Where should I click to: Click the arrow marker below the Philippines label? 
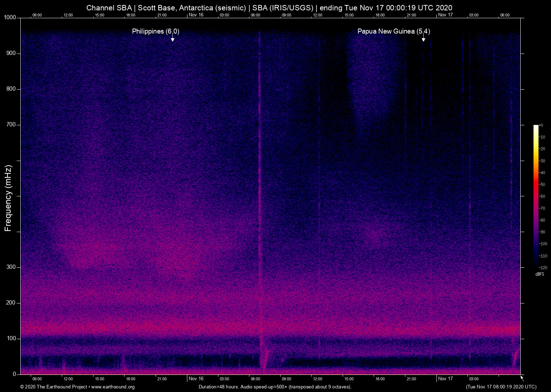(x=173, y=39)
